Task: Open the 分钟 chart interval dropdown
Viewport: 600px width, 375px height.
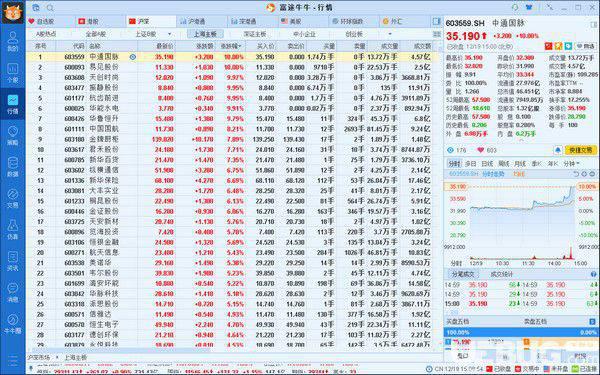Action: pos(571,164)
